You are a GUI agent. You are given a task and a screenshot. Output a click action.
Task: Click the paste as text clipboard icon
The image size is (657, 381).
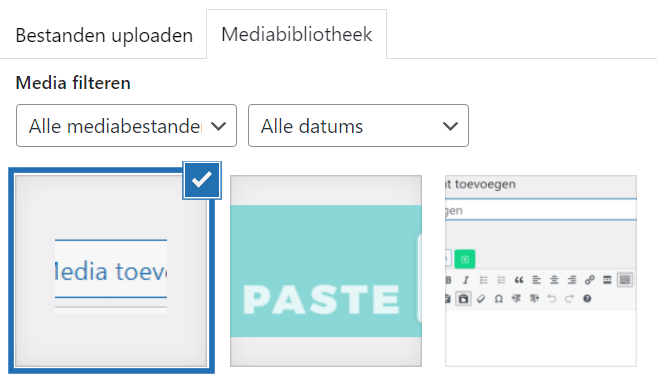pos(463,299)
